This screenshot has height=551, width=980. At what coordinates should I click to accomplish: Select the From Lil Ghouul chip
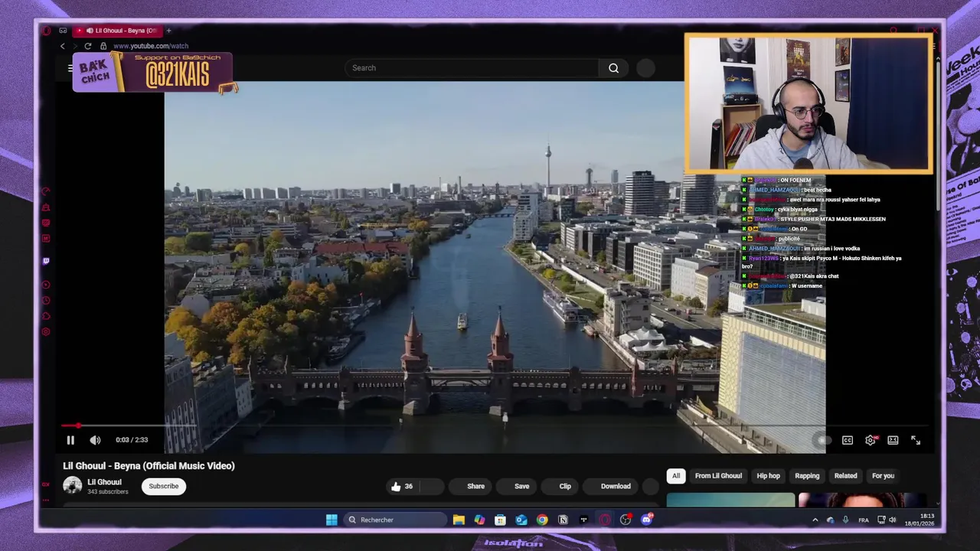click(x=718, y=476)
